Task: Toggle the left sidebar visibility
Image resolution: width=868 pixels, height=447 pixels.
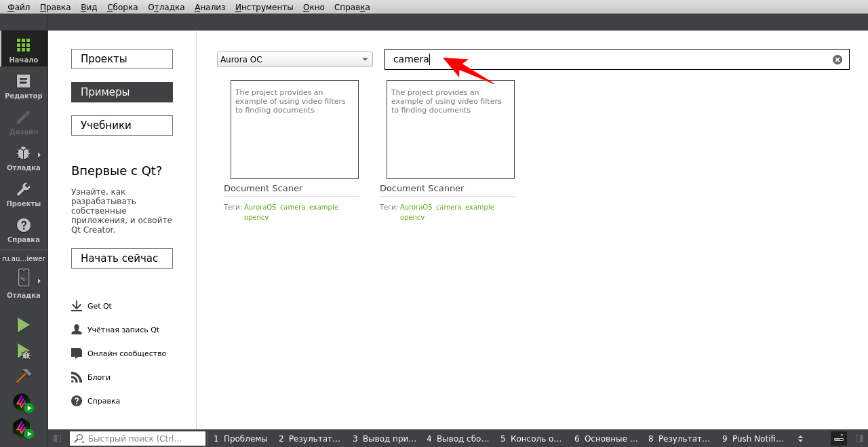Action: click(58, 439)
